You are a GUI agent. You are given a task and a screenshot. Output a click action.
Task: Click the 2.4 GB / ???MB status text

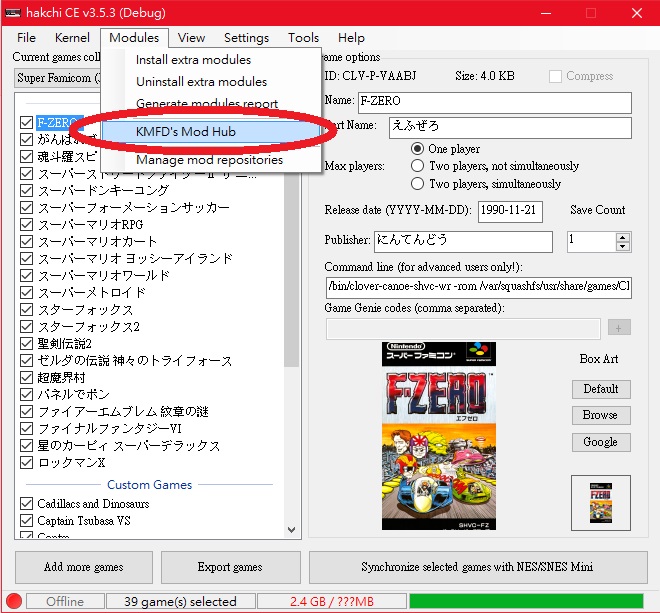332,601
